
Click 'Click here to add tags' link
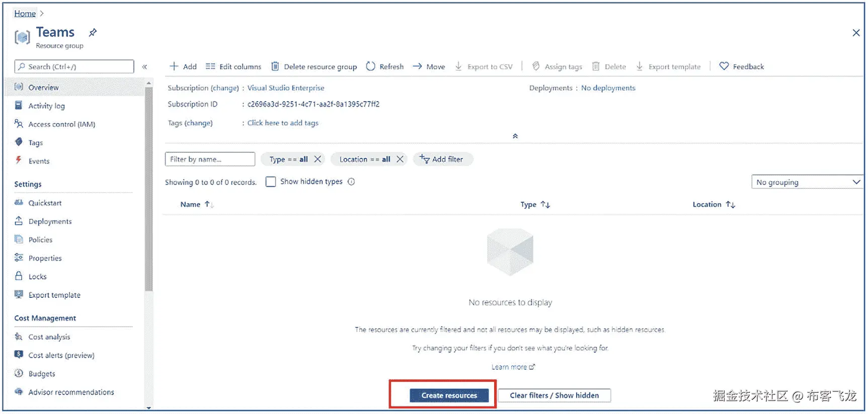(283, 123)
